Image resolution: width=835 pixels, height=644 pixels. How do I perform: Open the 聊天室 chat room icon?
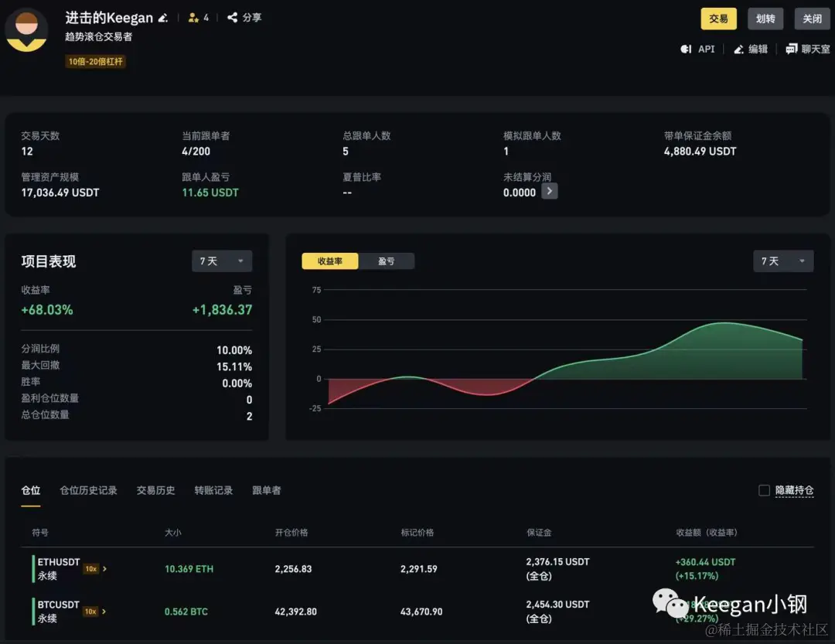(792, 49)
